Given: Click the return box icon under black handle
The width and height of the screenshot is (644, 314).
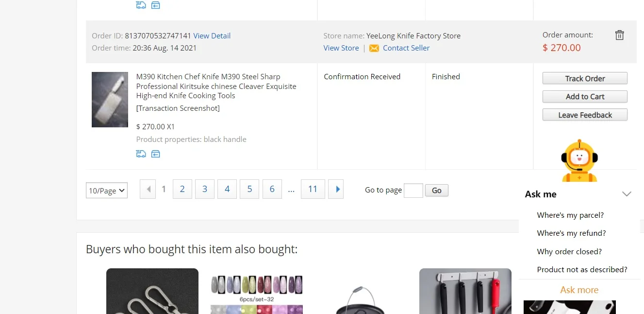Looking at the screenshot, I should (x=155, y=154).
